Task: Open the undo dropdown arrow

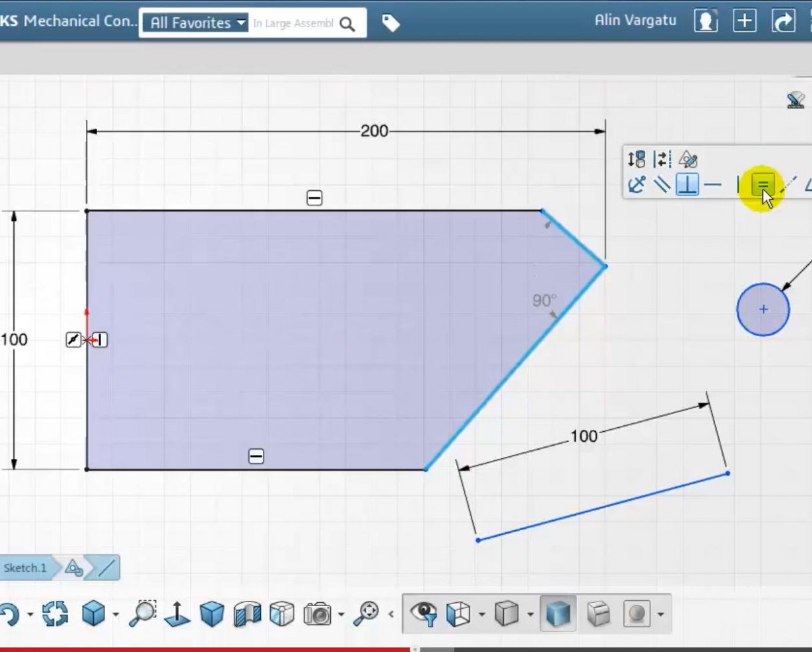Action: coord(30,614)
